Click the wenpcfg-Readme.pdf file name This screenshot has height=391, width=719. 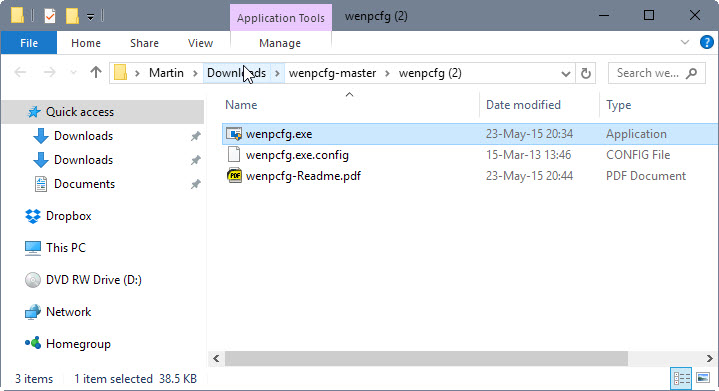(x=303, y=176)
